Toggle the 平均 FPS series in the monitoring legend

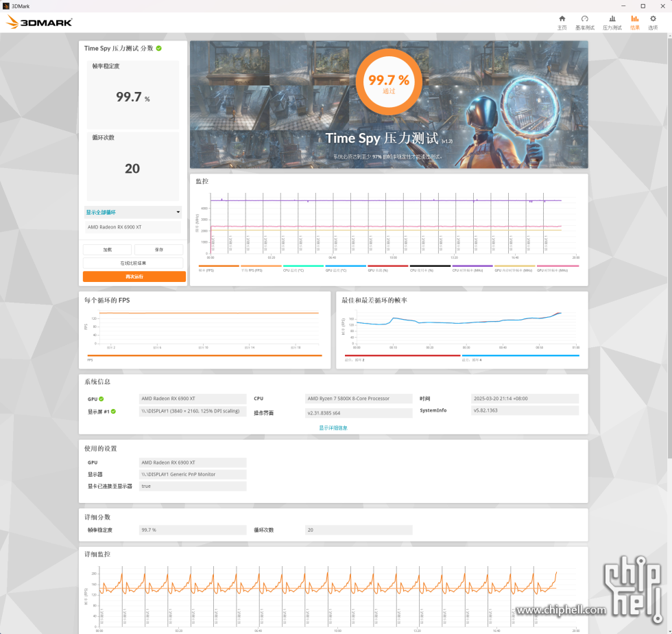261,268
